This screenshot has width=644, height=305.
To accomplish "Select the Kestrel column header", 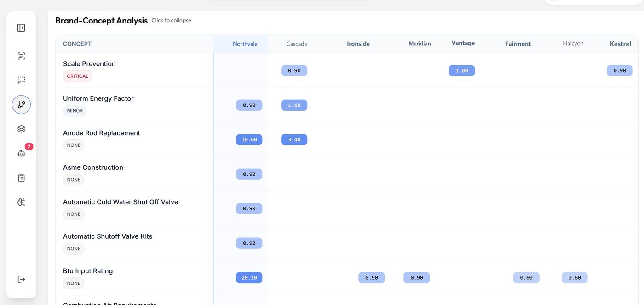I will (621, 44).
